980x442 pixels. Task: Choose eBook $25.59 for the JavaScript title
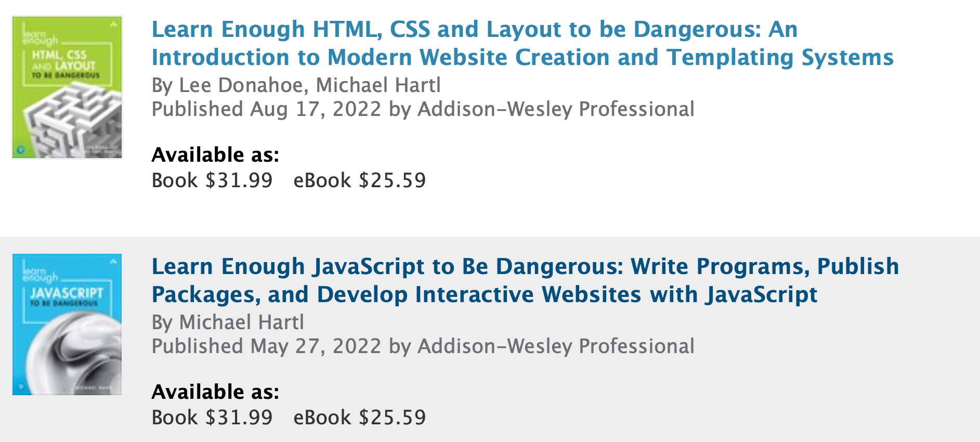click(359, 418)
